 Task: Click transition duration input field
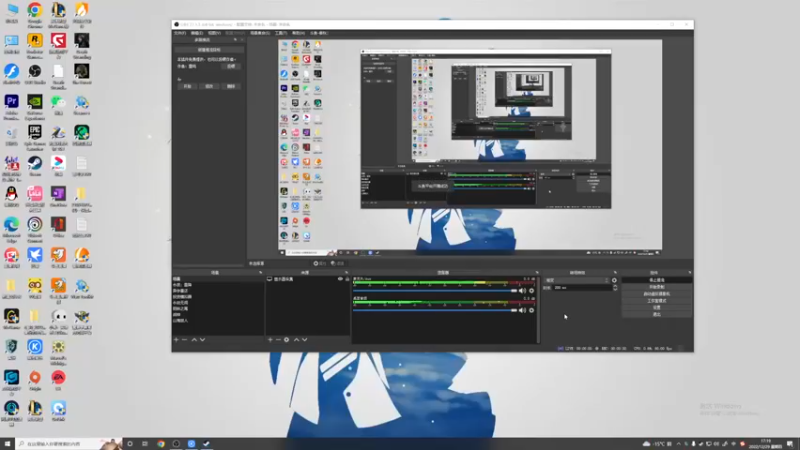[x=582, y=288]
